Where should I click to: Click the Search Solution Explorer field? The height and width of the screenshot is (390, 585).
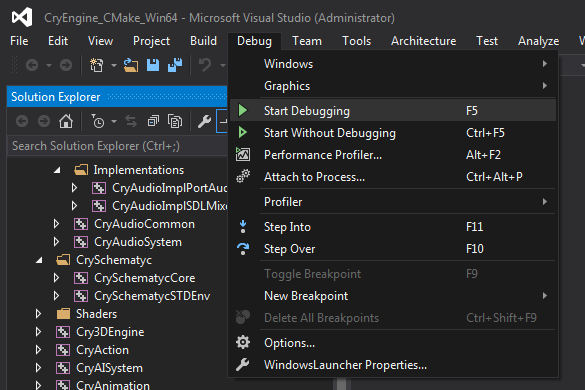(x=117, y=146)
